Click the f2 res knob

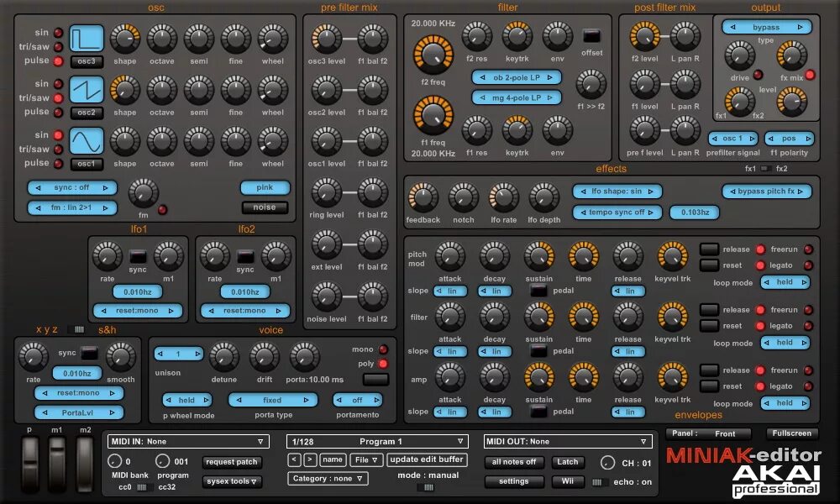[x=476, y=36]
